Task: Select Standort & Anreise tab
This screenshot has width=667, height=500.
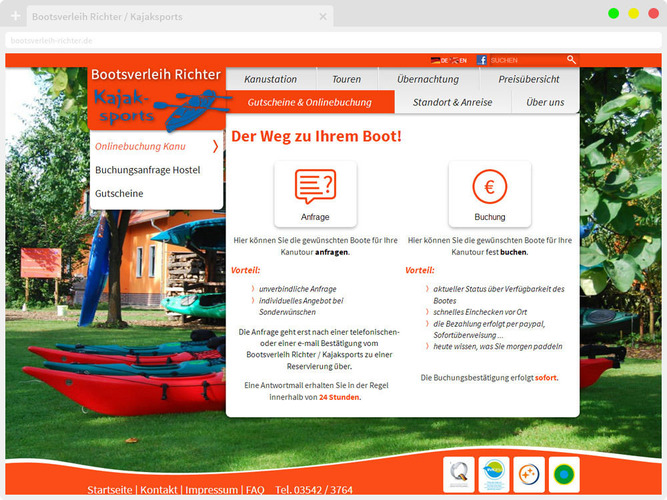Action: [x=453, y=102]
